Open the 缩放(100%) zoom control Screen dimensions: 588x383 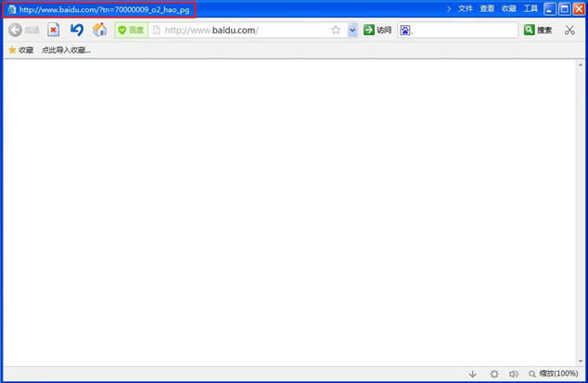(x=554, y=374)
